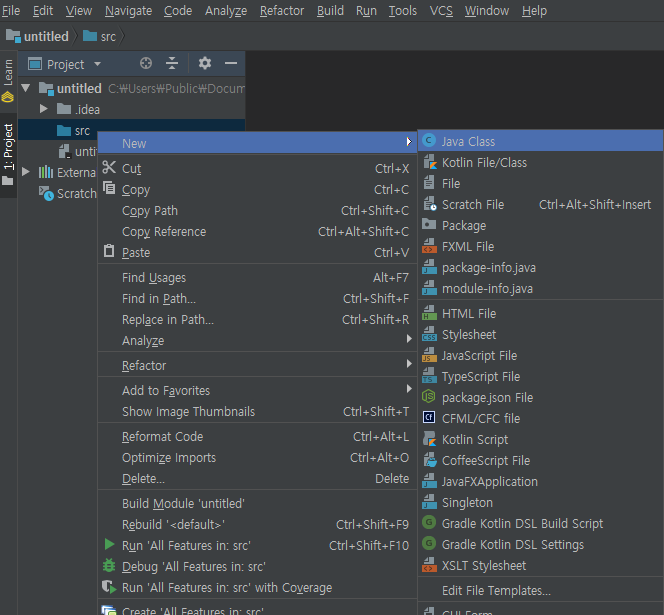Open the Build menu in menu bar
Viewport: 664px width, 615px height.
tap(330, 11)
